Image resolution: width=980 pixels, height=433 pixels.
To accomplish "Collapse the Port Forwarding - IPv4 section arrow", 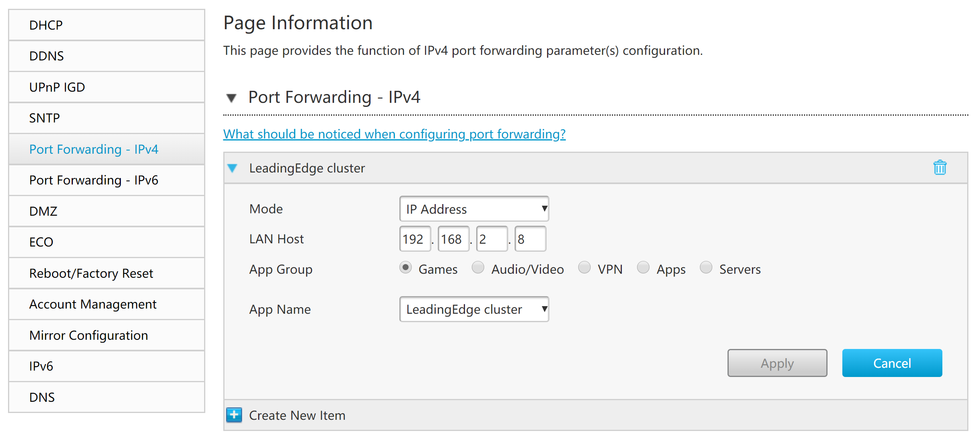I will tap(231, 98).
